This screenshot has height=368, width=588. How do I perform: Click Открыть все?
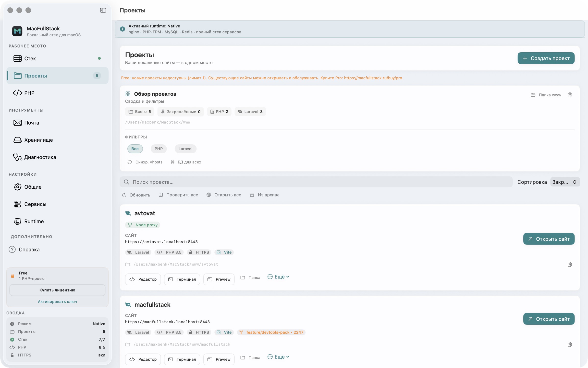click(224, 195)
